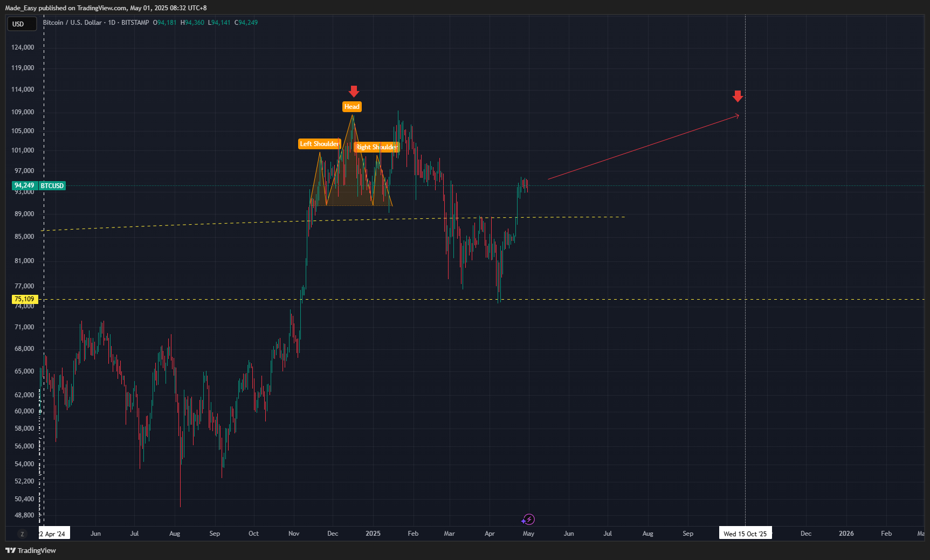Click the red arrow icon near Wed 15 Oct '25
Image resolution: width=930 pixels, height=560 pixels.
pos(737,96)
